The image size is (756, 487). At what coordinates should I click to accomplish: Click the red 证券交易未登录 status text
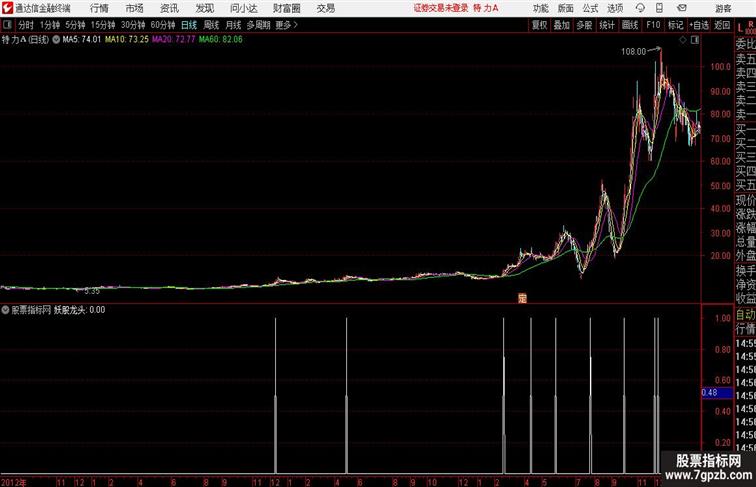tap(441, 8)
